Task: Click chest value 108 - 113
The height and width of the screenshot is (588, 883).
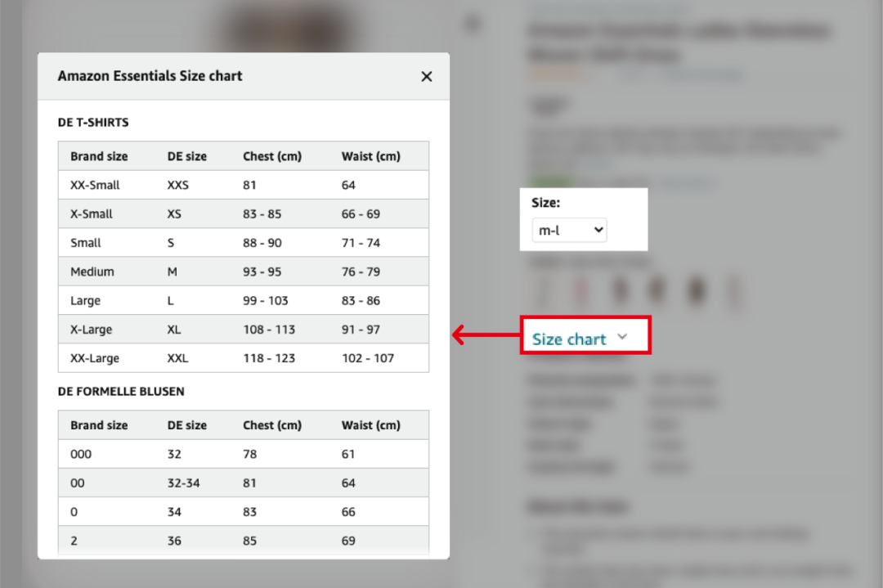Action: point(269,330)
